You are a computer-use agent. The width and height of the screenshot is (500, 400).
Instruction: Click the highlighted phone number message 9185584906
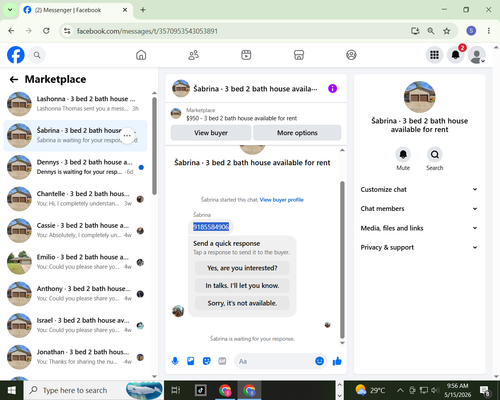point(211,227)
